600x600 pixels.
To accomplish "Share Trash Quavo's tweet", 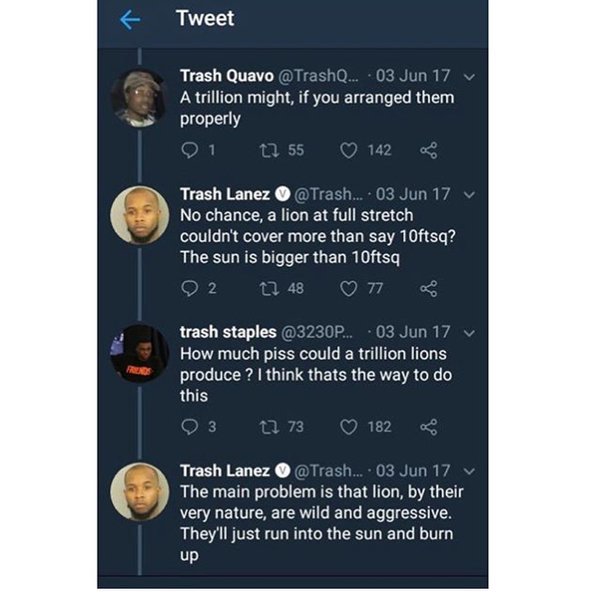I will (430, 151).
